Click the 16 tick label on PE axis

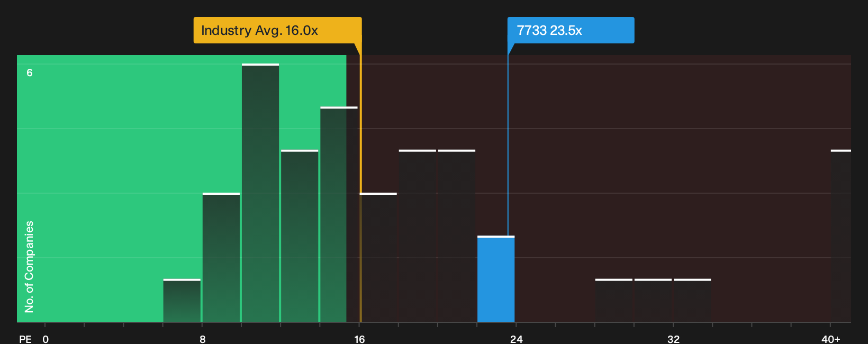click(x=359, y=339)
